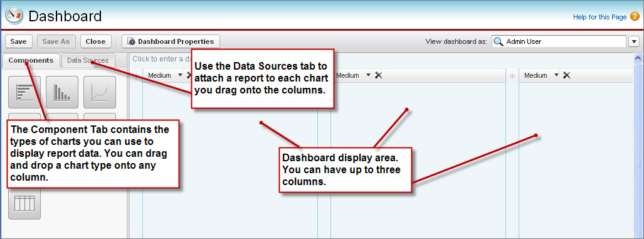Switch to the Components tab
This screenshot has height=239, width=644.
pyautogui.click(x=31, y=60)
